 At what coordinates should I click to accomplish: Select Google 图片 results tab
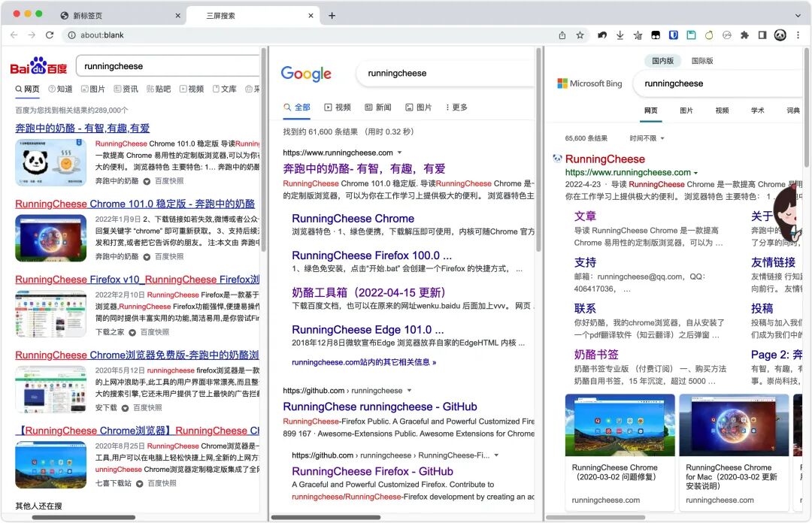(x=419, y=107)
